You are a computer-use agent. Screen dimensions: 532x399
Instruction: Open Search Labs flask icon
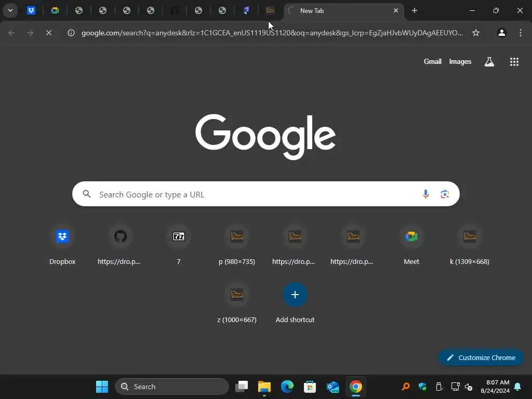pyautogui.click(x=489, y=62)
